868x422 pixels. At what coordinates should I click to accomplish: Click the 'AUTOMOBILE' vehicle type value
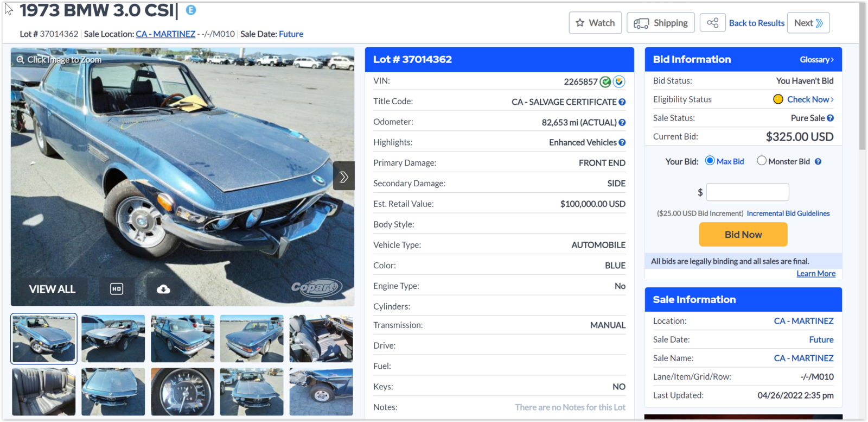(x=598, y=245)
